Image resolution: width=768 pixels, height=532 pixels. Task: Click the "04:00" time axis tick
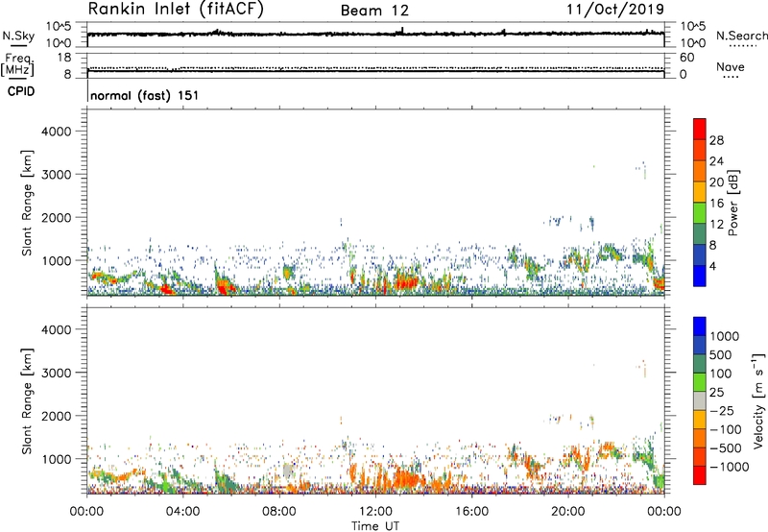point(182,512)
